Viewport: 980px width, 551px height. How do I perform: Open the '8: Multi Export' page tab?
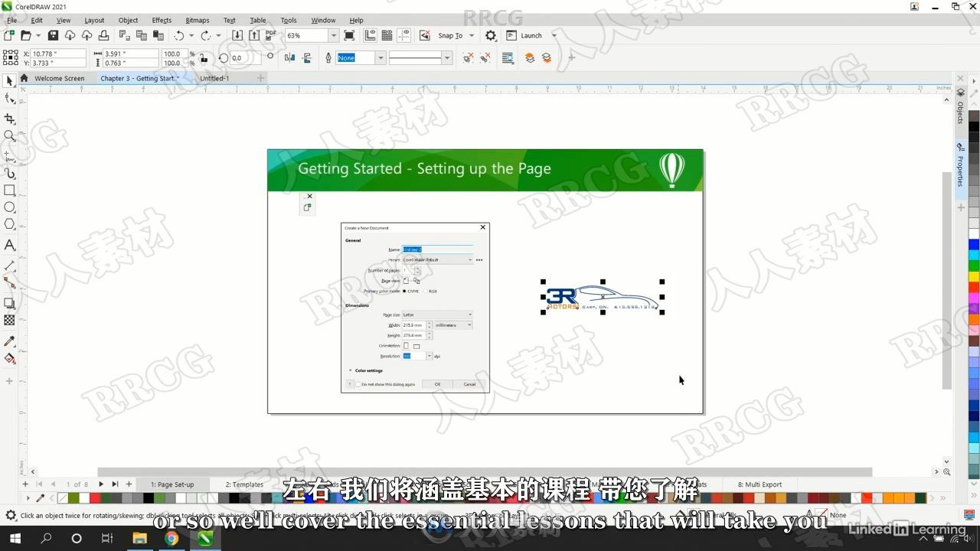point(759,484)
